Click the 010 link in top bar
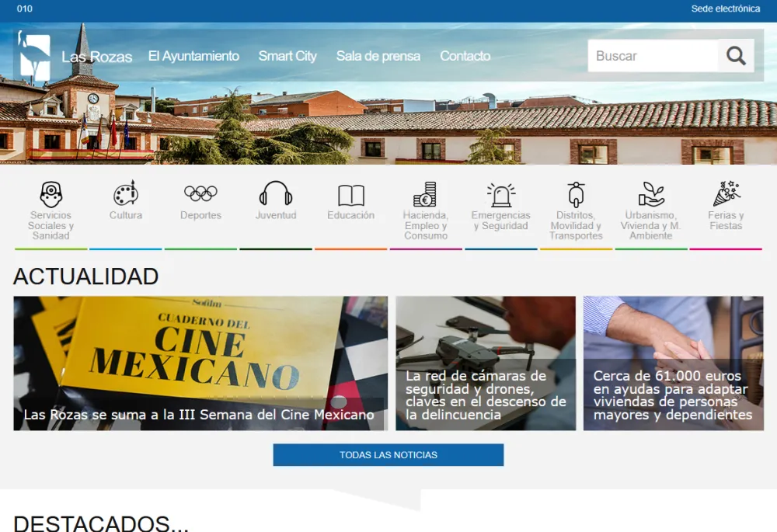The image size is (777, 532). click(25, 9)
